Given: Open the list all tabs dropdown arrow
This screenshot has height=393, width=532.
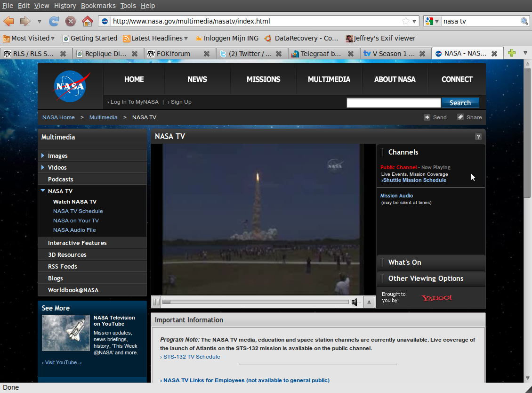Looking at the screenshot, I should coord(525,53).
